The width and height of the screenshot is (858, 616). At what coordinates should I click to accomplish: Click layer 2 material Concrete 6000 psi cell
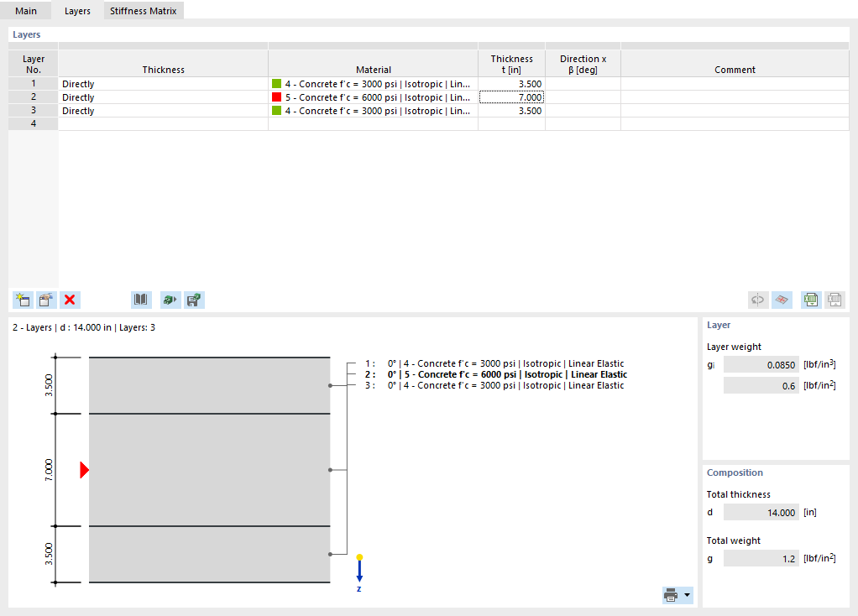(x=374, y=97)
